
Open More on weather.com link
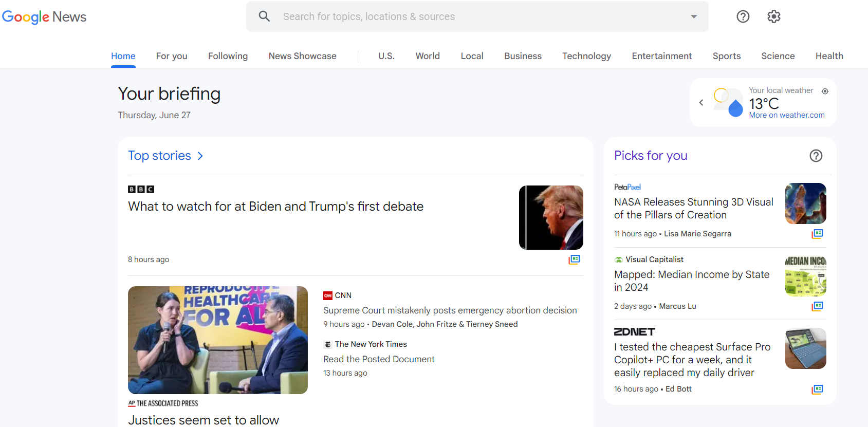coord(787,115)
